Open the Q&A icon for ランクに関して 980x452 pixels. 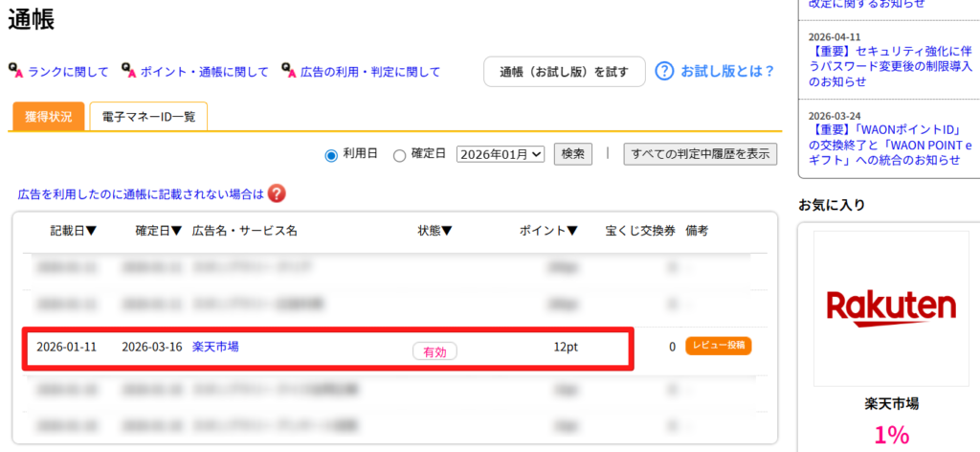pyautogui.click(x=15, y=70)
